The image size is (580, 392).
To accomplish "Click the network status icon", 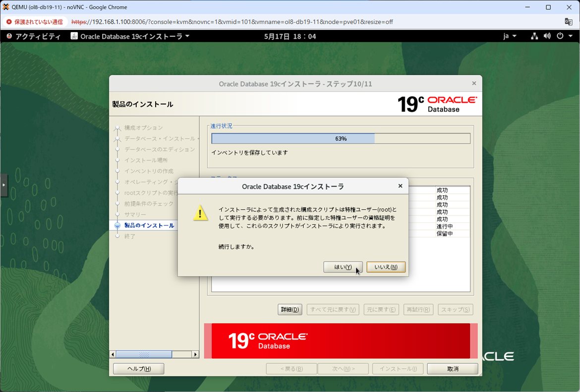I will click(x=534, y=36).
